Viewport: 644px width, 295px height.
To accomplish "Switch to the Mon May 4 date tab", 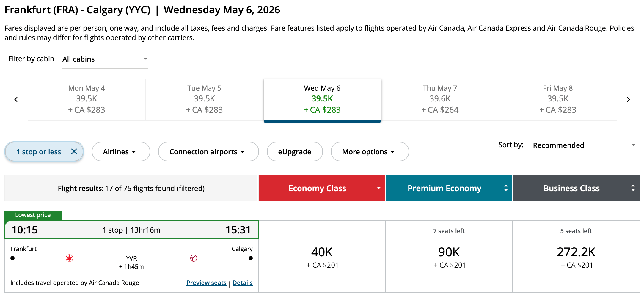I will click(x=87, y=99).
